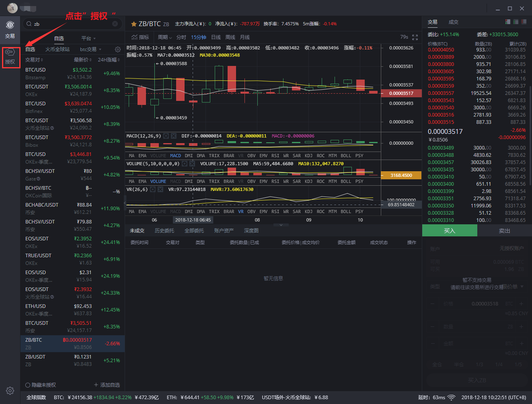This screenshot has width=532, height=404.
Task: Click verified badge on 火币全球站 BTC/USDT
Action: click(52, 128)
